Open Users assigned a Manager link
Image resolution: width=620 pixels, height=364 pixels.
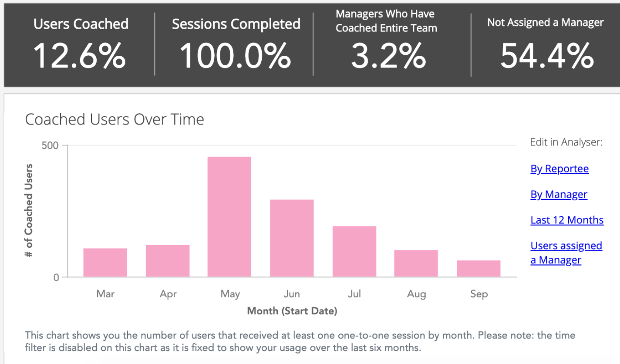pyautogui.click(x=566, y=253)
